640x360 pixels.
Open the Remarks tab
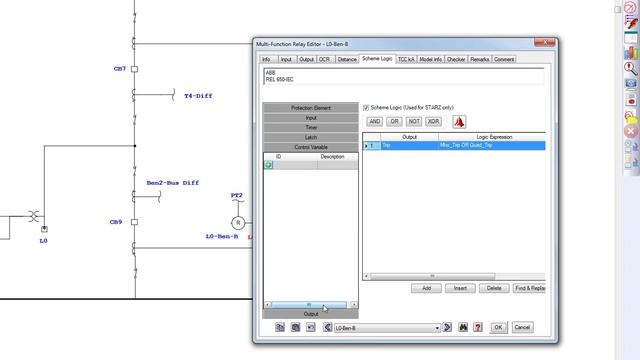coord(480,59)
